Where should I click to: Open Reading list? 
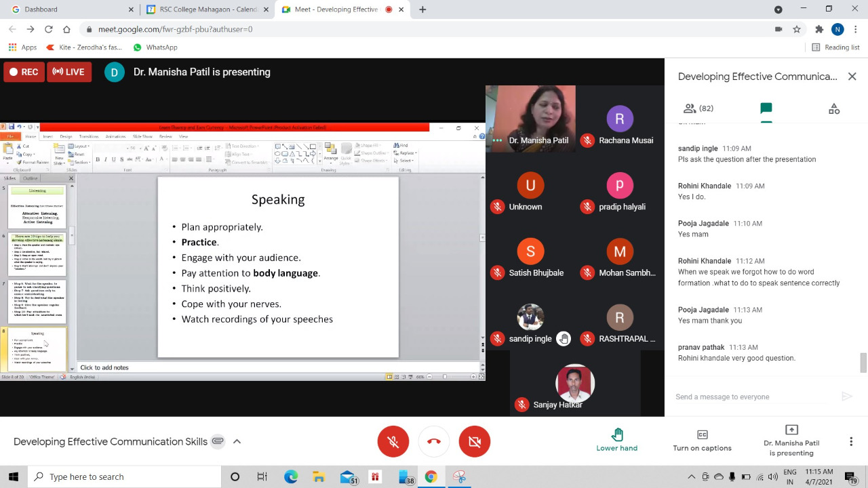point(835,47)
